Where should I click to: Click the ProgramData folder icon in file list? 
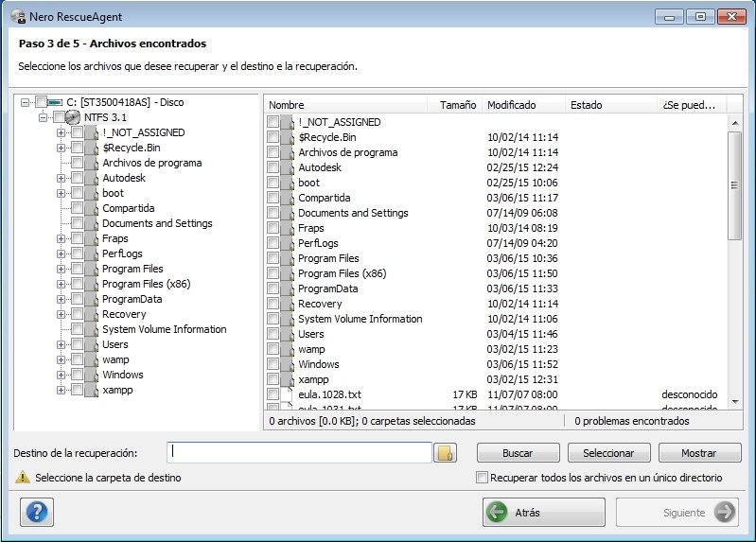pyautogui.click(x=287, y=288)
